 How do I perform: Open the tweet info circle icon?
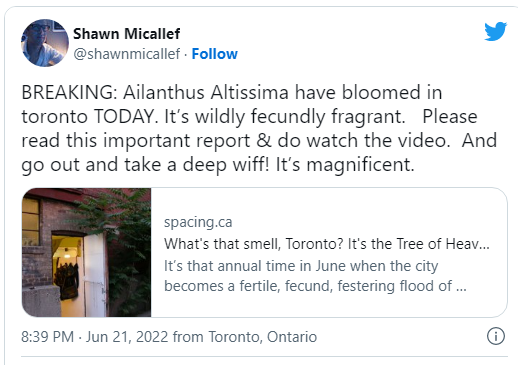click(496, 336)
